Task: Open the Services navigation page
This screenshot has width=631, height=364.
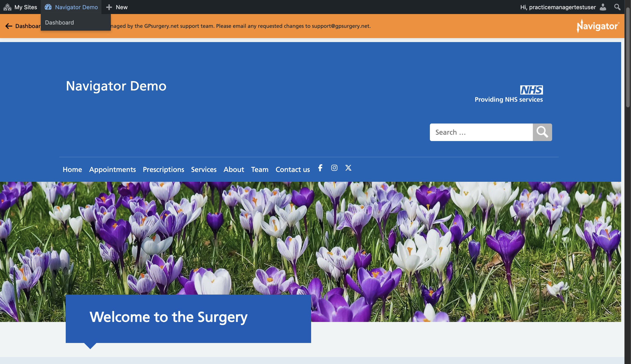Action: [204, 170]
